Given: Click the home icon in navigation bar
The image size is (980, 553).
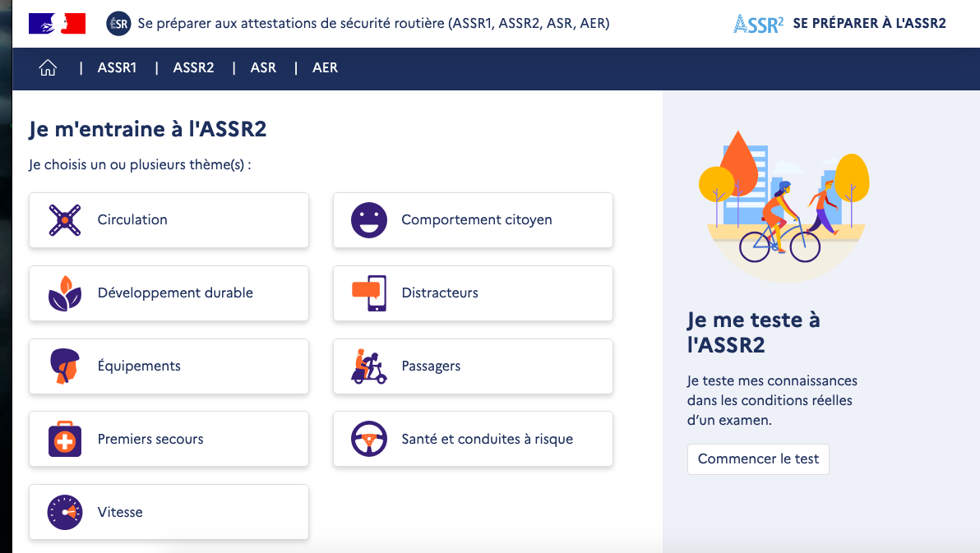Looking at the screenshot, I should tap(48, 68).
